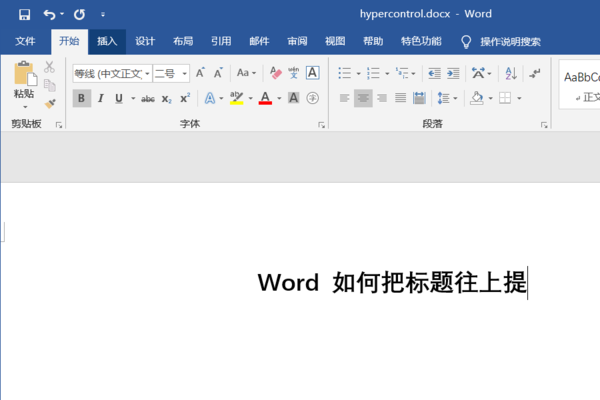Toggle Bold formatting button
The height and width of the screenshot is (400, 600).
(81, 98)
